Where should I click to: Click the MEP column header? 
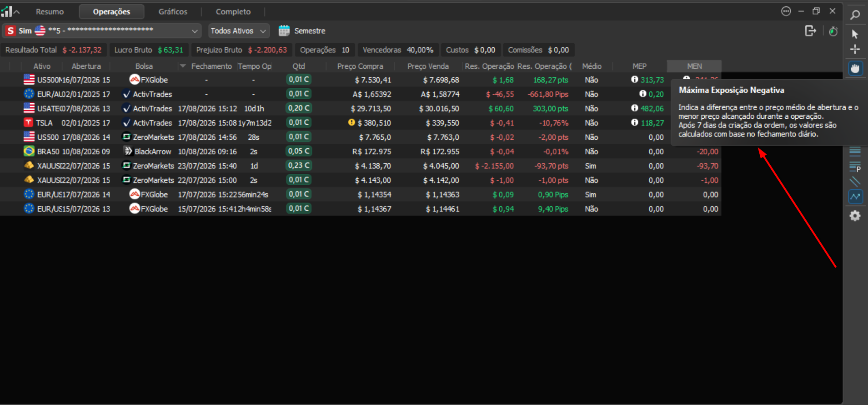click(x=639, y=66)
